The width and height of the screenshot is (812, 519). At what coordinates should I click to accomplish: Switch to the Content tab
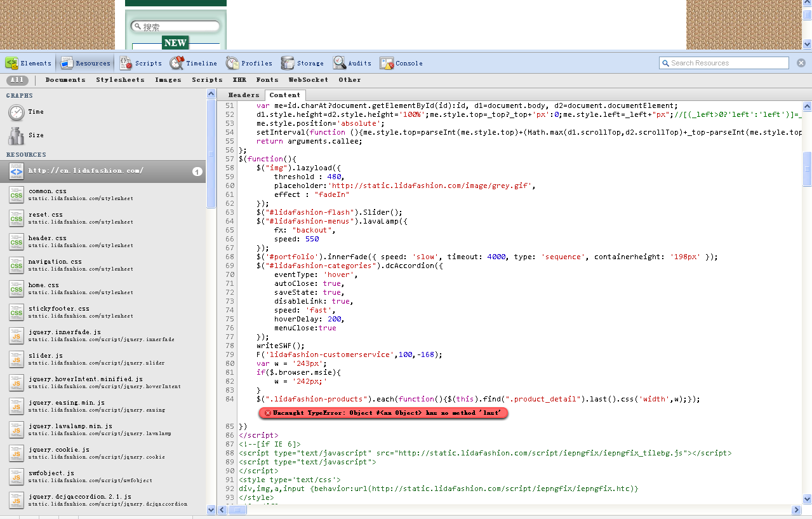tap(285, 95)
